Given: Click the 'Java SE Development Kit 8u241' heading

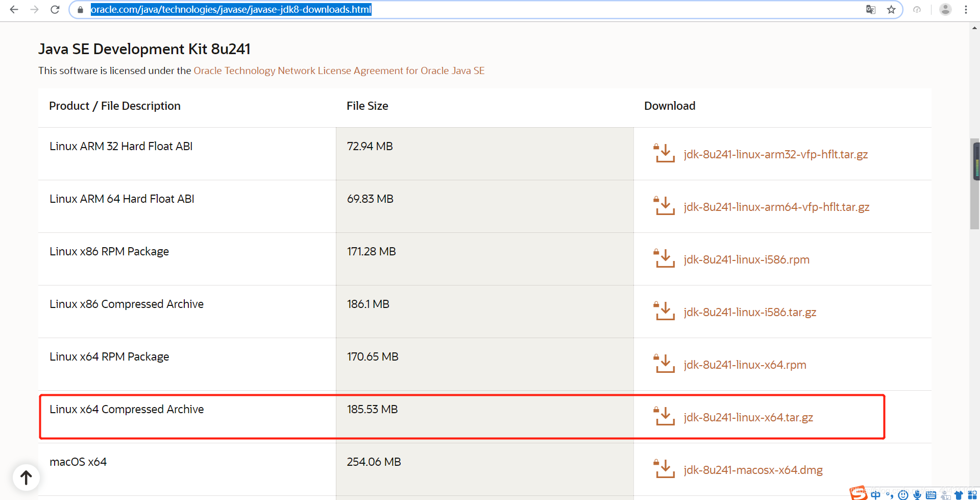Looking at the screenshot, I should click(x=144, y=49).
